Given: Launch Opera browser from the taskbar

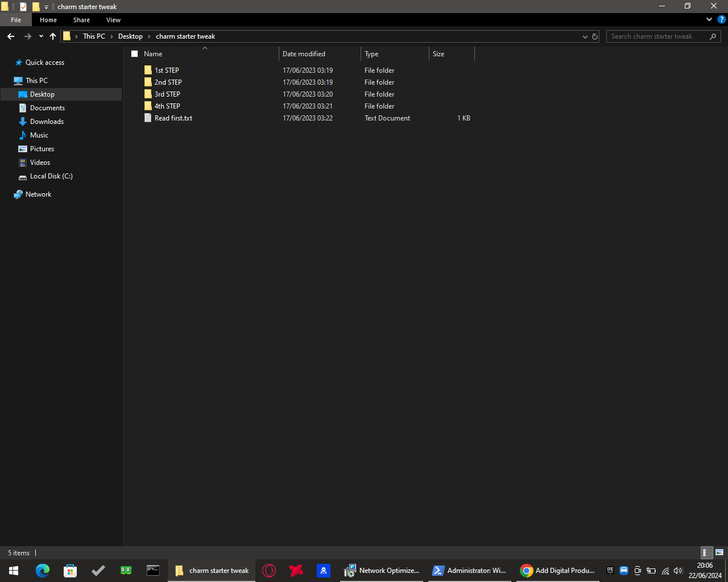Looking at the screenshot, I should coord(269,571).
